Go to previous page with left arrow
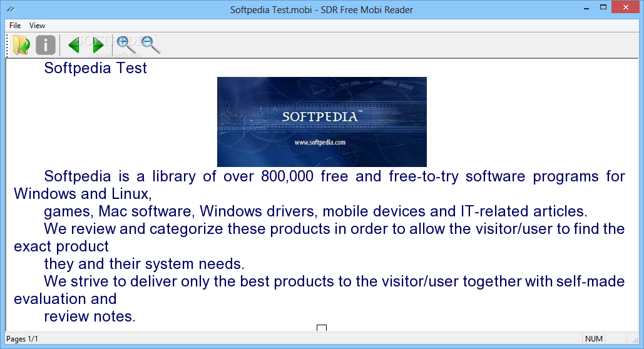 pos(74,45)
